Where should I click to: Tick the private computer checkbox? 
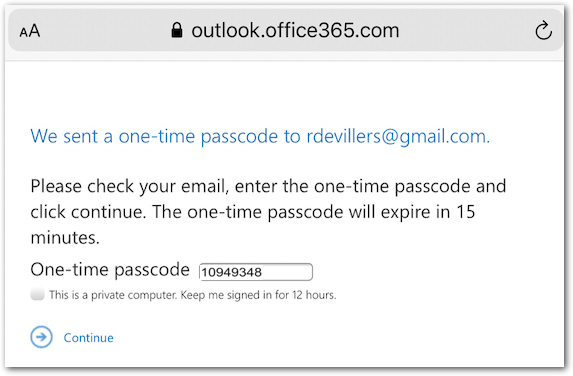[x=38, y=294]
